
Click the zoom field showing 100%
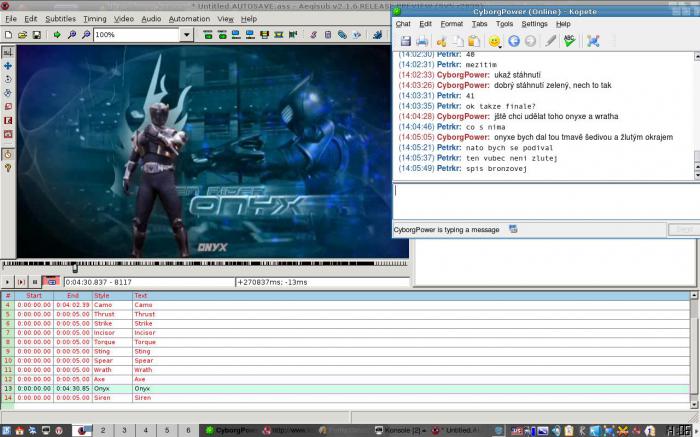coord(137,34)
